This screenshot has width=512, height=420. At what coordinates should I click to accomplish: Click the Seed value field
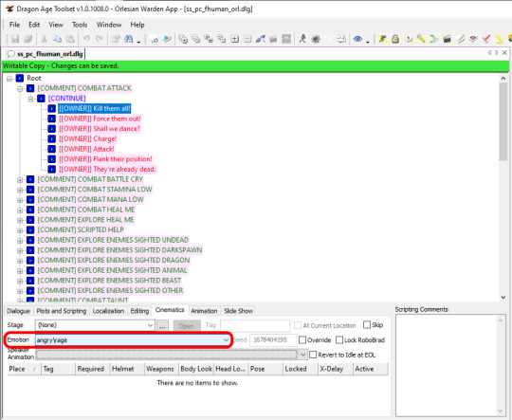273,340
